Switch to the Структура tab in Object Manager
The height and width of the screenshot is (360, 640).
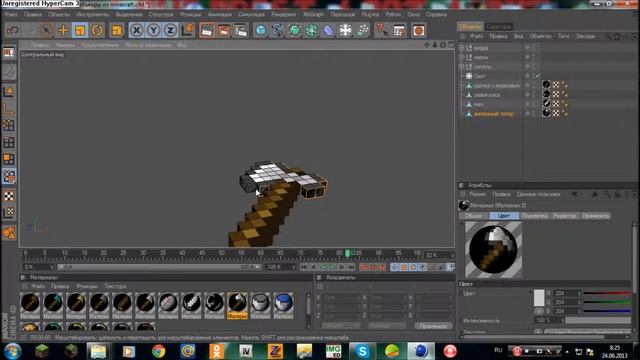pos(499,27)
